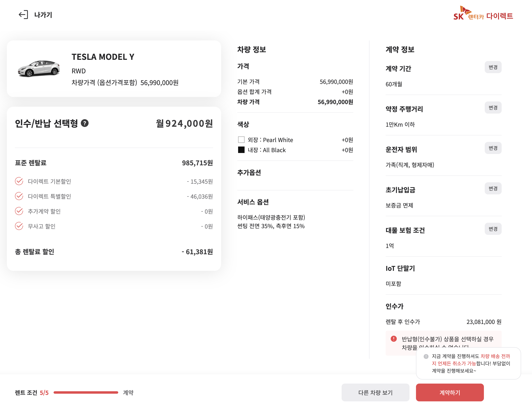The image size is (532, 405).
Task: Toggle the 다이렉트 특별할인 check icon
Action: [x=19, y=196]
